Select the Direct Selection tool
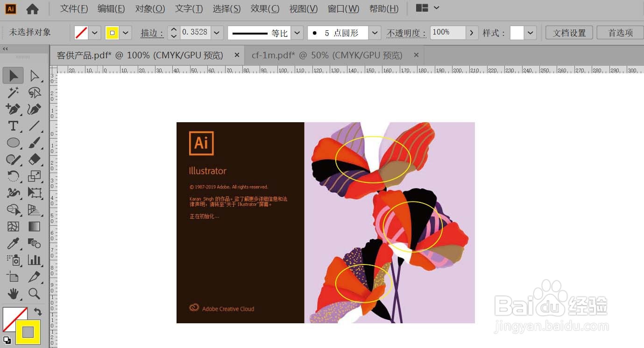The height and width of the screenshot is (348, 644). click(35, 75)
